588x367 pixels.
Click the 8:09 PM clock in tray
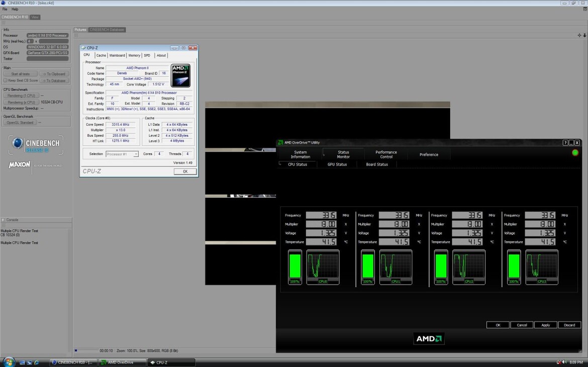point(575,362)
